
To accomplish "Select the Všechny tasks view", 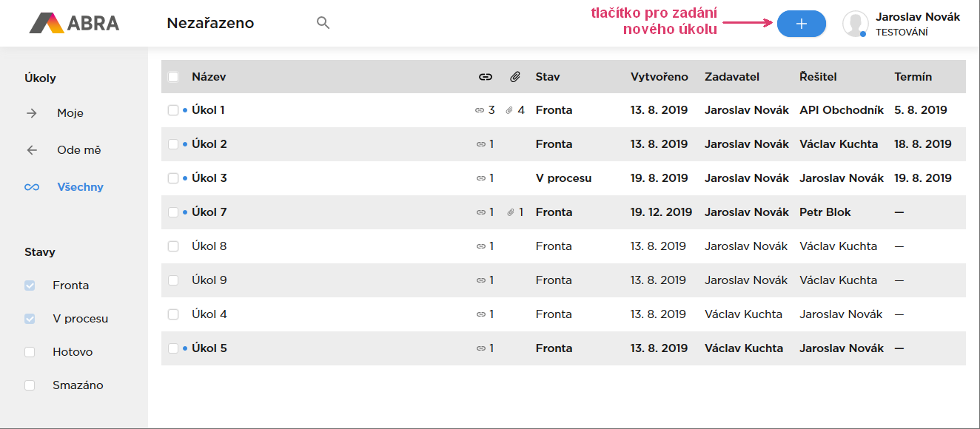I will 80,187.
